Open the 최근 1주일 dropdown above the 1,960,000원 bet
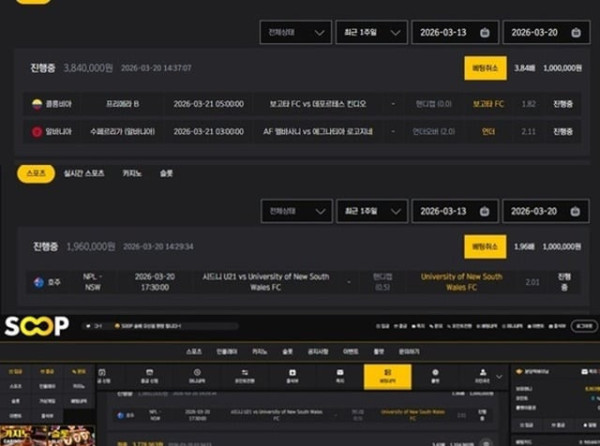 coord(372,211)
